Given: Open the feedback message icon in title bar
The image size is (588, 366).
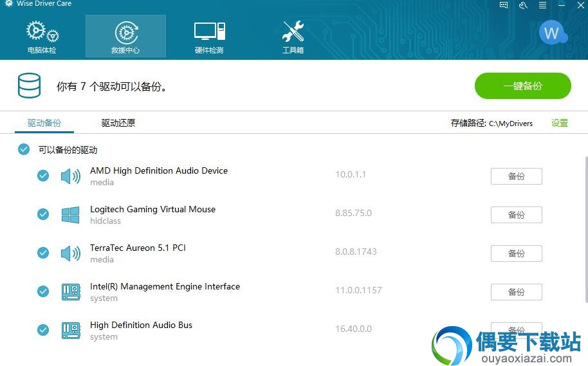Looking at the screenshot, I should (x=504, y=5).
